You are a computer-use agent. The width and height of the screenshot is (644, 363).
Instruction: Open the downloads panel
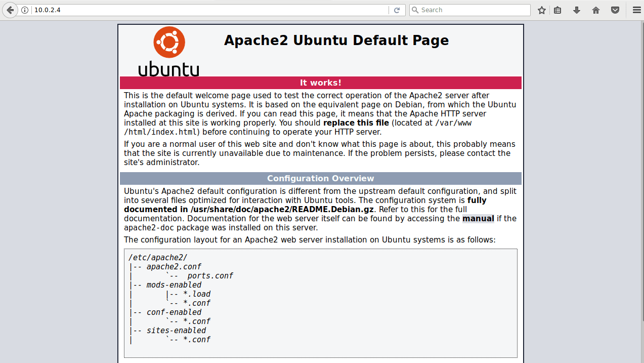tap(576, 10)
